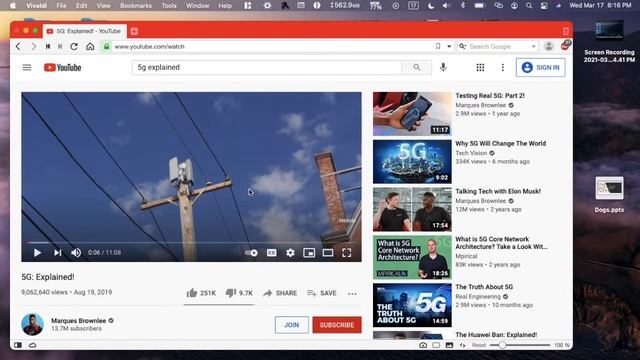Go to YouTube home via logo
Screen dimensions: 640x360
(62, 67)
